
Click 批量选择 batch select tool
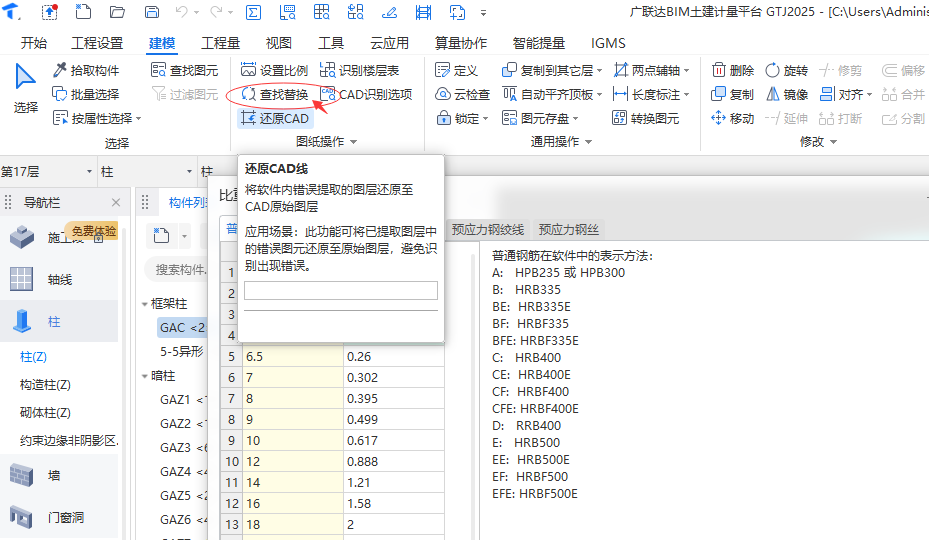click(86, 94)
